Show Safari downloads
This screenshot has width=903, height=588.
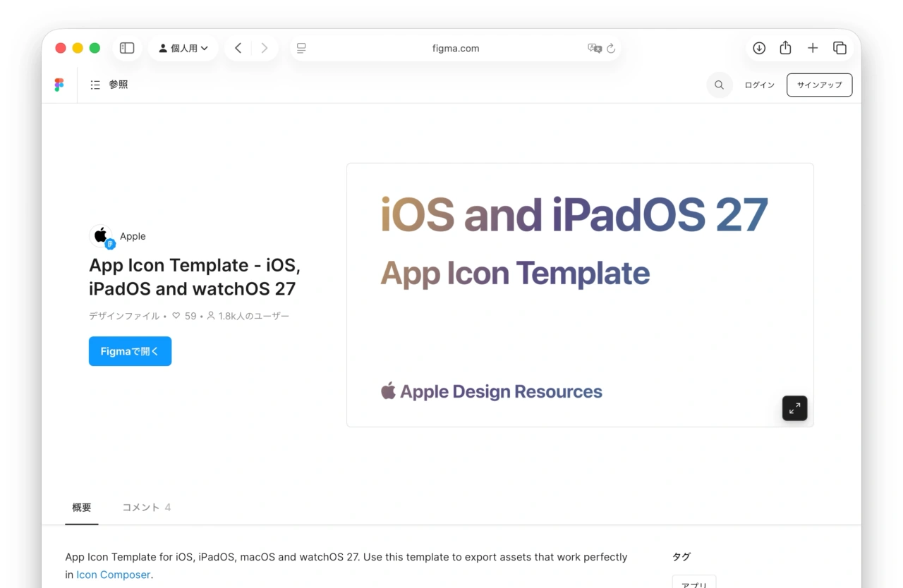click(x=759, y=48)
